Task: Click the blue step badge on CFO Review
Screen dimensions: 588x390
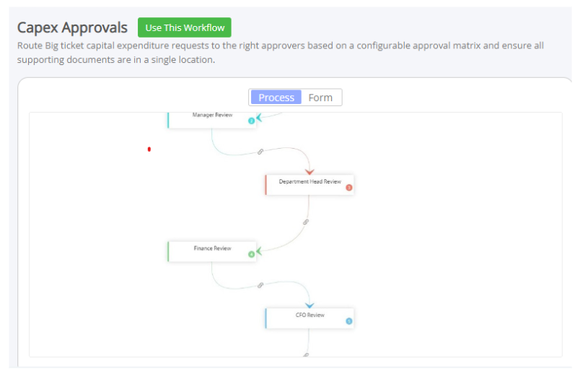Action: (x=349, y=321)
